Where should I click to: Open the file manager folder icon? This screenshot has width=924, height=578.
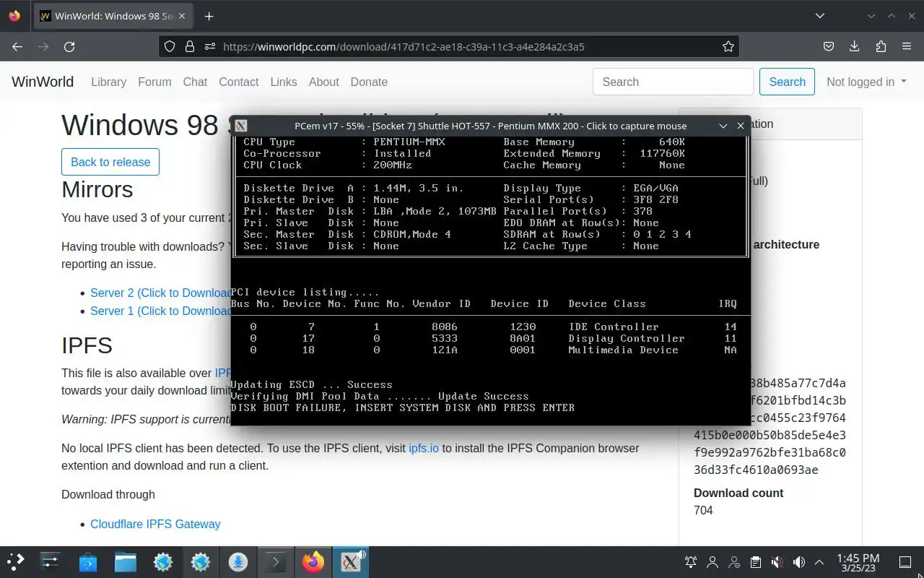tap(125, 561)
